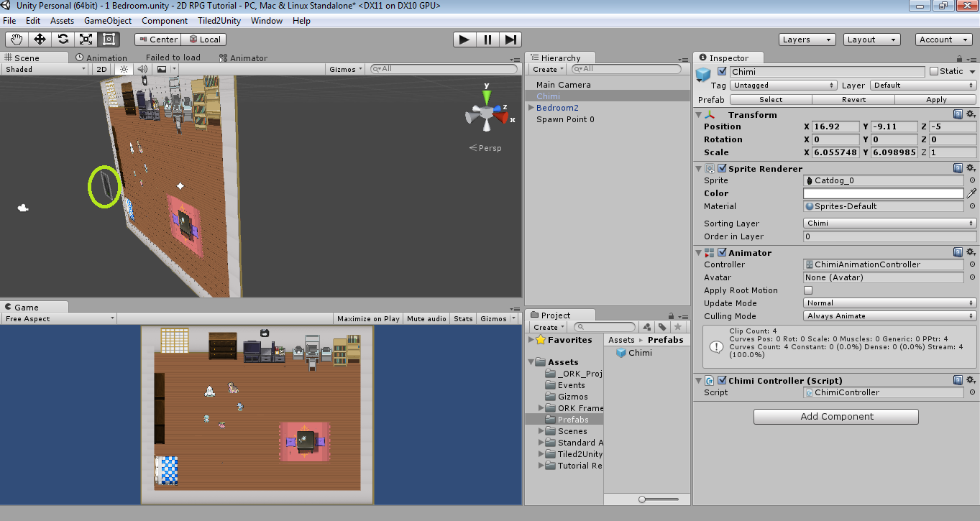Click the Add Component button
Screen dimensions: 980x521
[836, 416]
